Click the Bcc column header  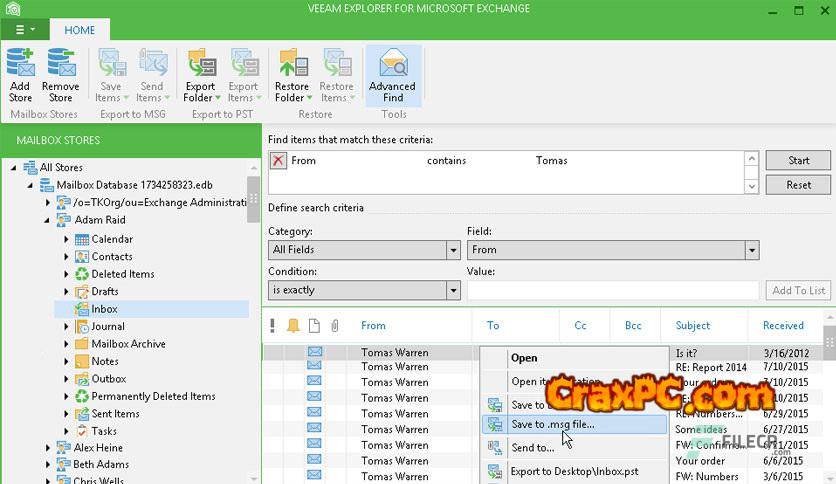633,325
